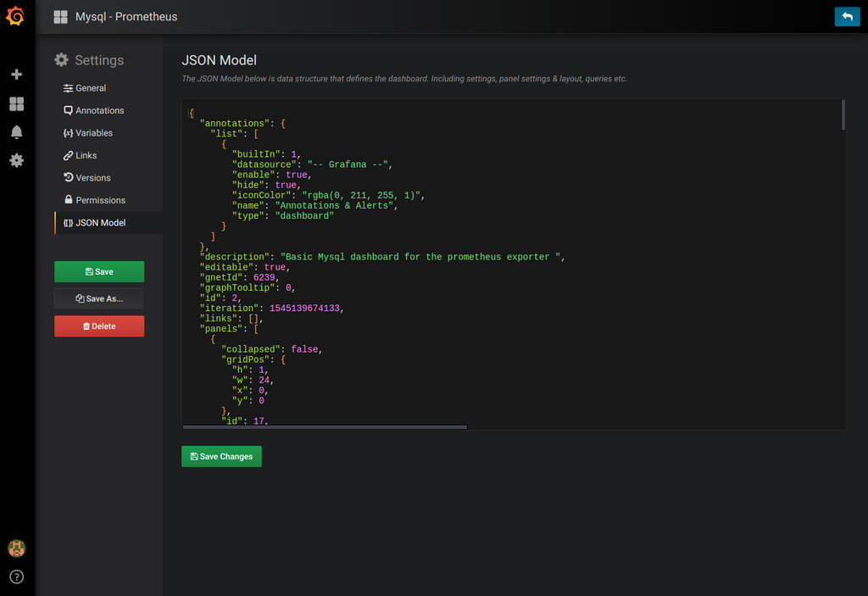Click the "name": "Annotations & Alerts" line

click(x=315, y=205)
